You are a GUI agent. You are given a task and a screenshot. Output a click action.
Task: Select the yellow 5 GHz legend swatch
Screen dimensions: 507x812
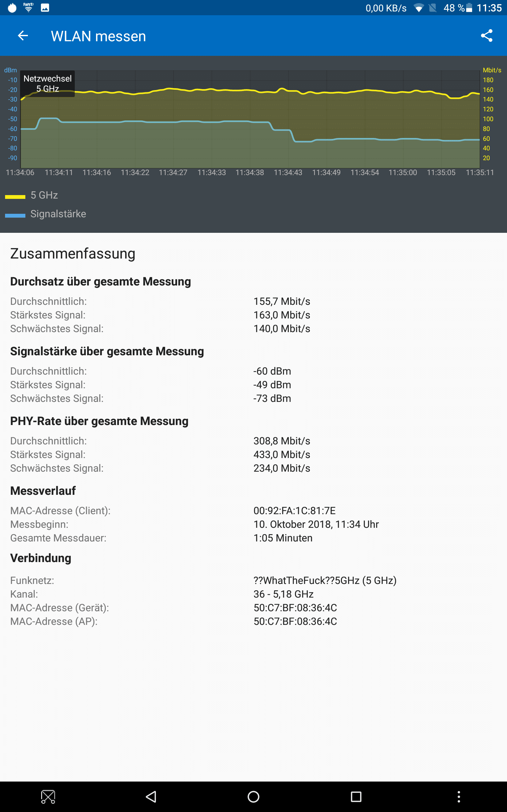click(16, 197)
